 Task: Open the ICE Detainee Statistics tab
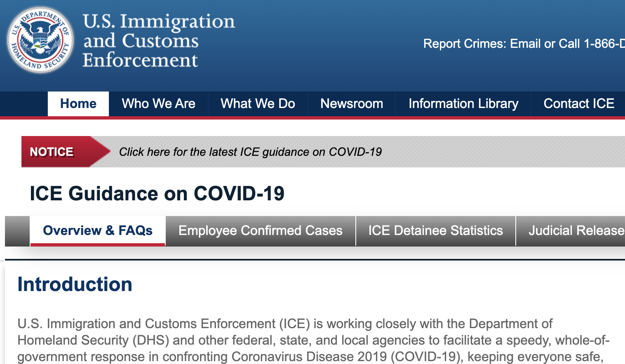pos(435,230)
